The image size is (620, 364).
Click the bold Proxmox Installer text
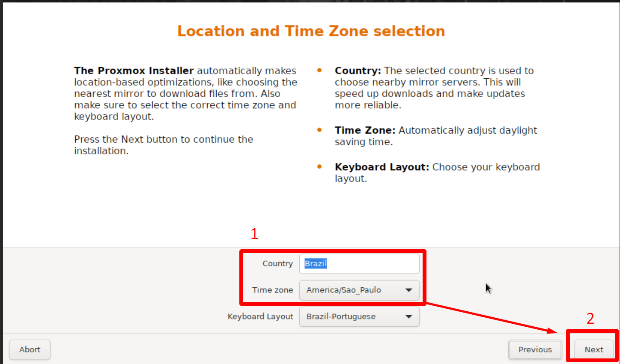[134, 71]
